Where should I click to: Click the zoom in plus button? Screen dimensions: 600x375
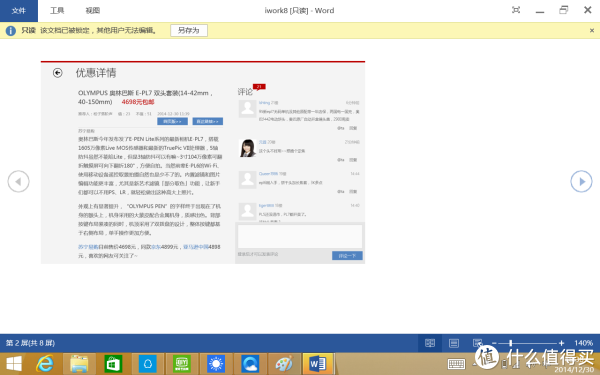pos(561,343)
